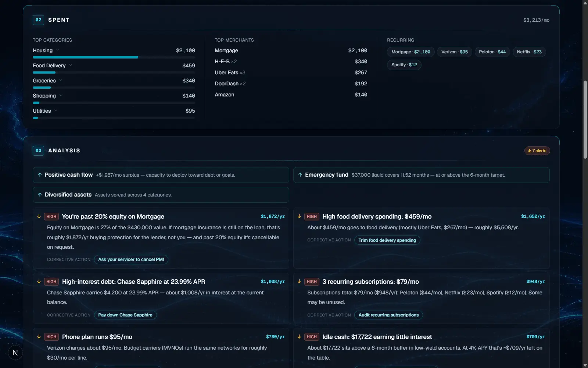Expand the Housing category chevron
The image size is (588, 368).
58,50
